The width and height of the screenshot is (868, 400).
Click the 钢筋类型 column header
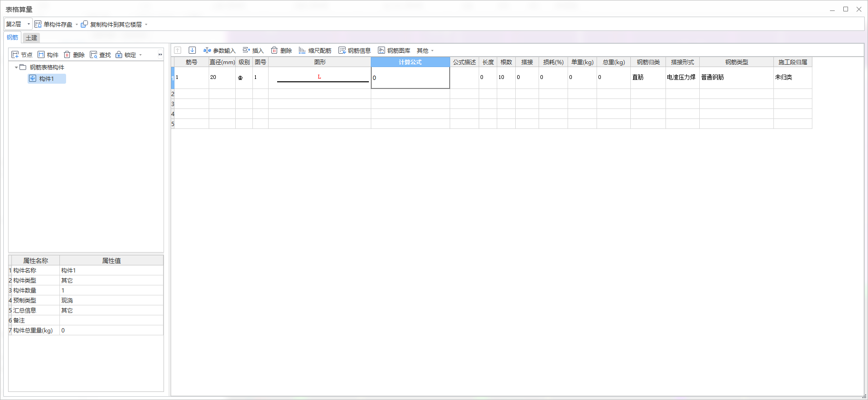pos(736,62)
